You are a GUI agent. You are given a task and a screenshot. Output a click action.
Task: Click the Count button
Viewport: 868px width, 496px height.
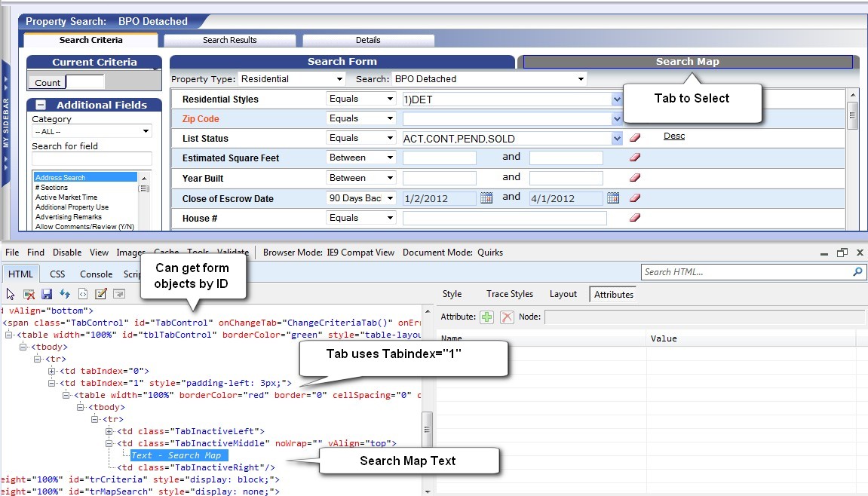tap(47, 82)
